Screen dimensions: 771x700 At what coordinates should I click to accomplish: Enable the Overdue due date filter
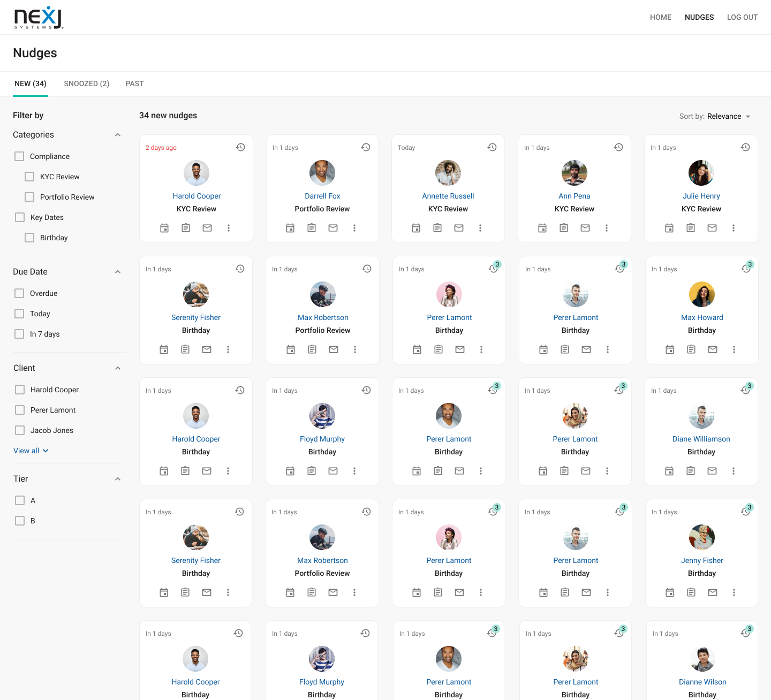20,293
